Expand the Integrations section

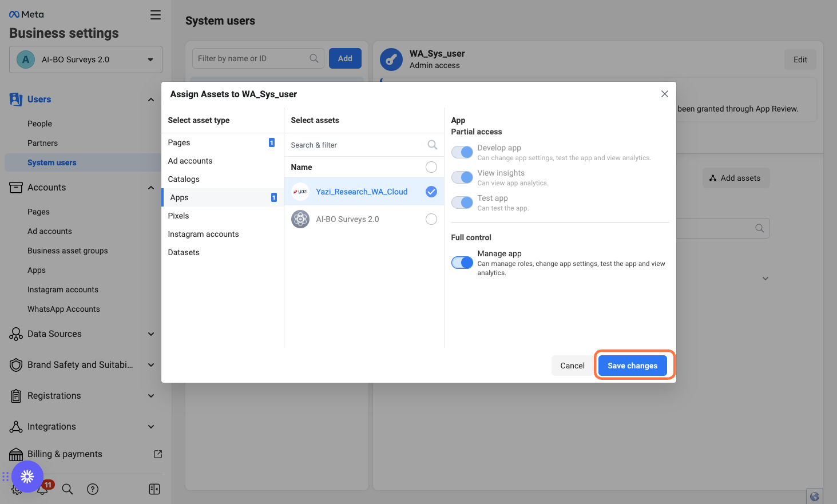(x=151, y=427)
